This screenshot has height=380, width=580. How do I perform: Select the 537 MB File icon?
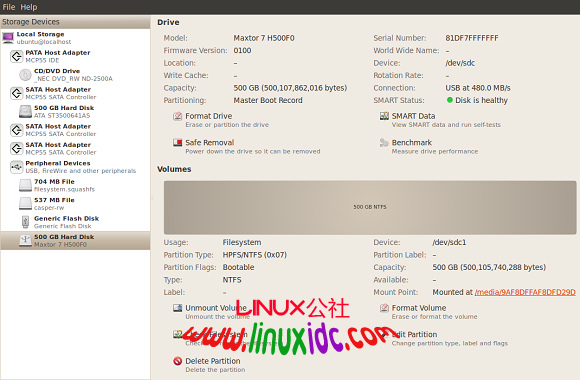coord(25,204)
